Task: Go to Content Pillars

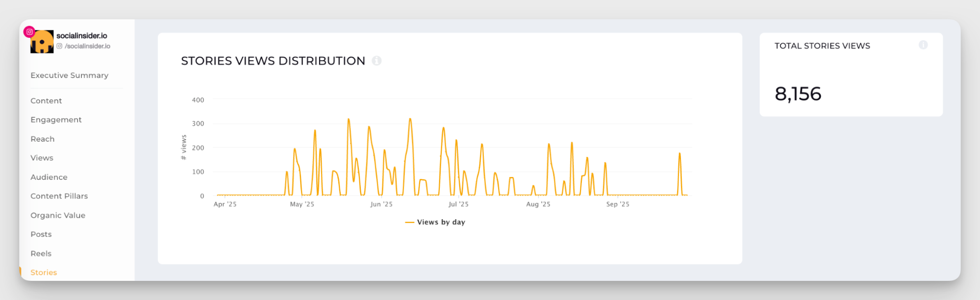Action: [59, 196]
